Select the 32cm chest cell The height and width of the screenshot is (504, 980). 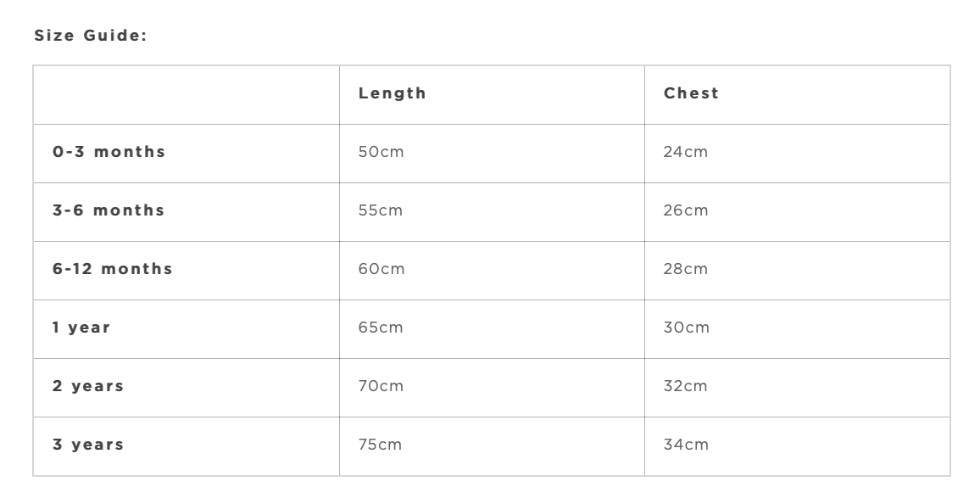(x=686, y=386)
